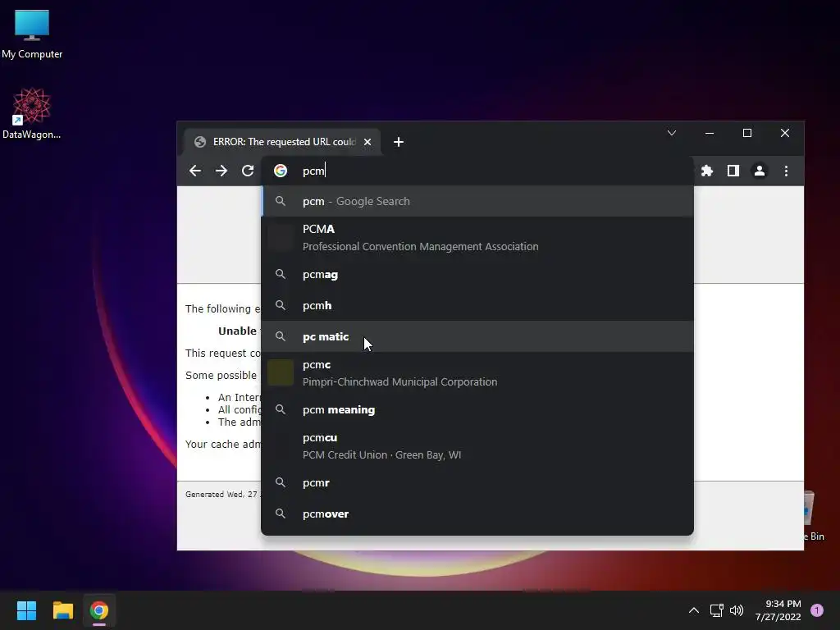Open the volume speaker icon in tray
840x630 pixels.
(737, 610)
